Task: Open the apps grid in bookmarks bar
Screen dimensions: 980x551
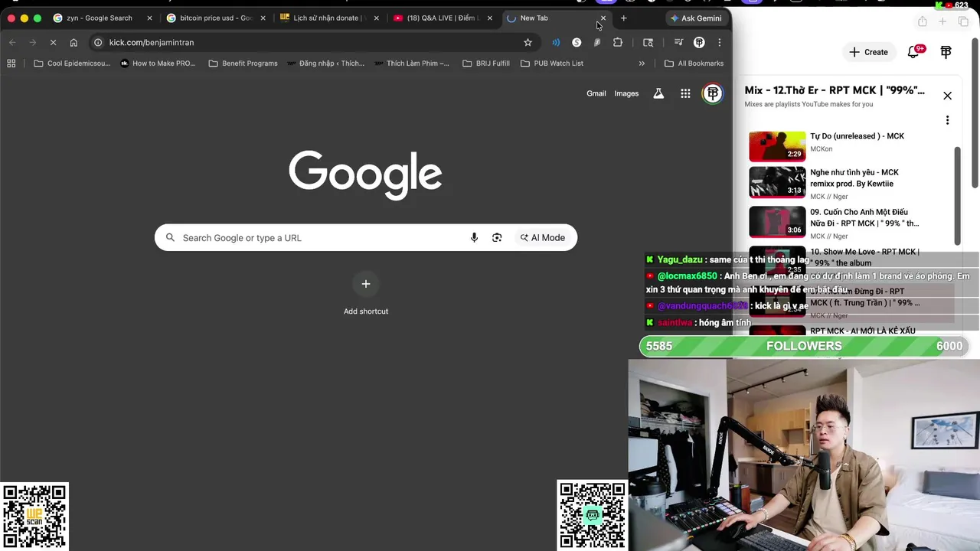Action: coord(11,64)
